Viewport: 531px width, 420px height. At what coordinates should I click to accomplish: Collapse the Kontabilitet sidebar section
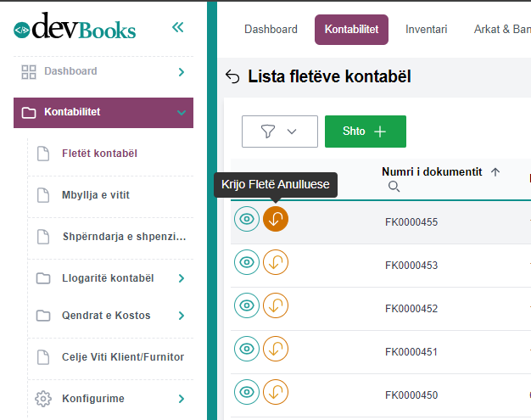point(181,112)
